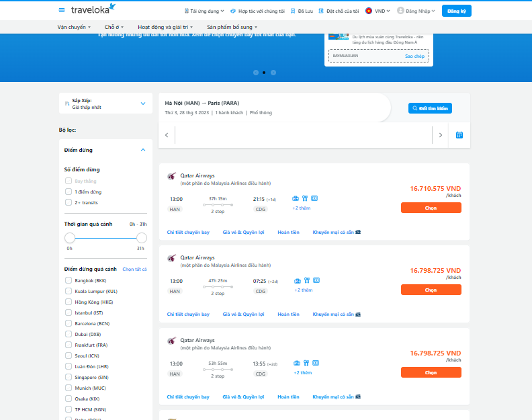Screen dimensions: 532x420
Task: Click meal icon on 47h 25m flight
Action: click(x=307, y=280)
